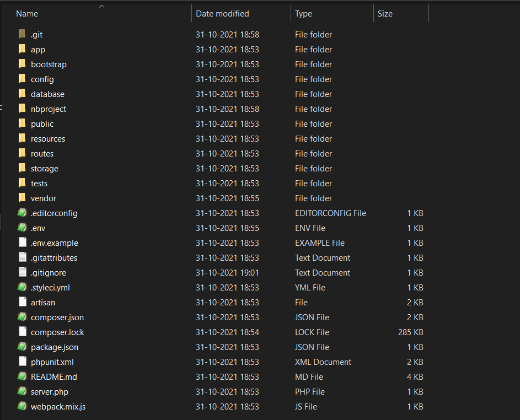Click the tests folder icon
Viewport: 520px width, 420px height.
coord(22,183)
